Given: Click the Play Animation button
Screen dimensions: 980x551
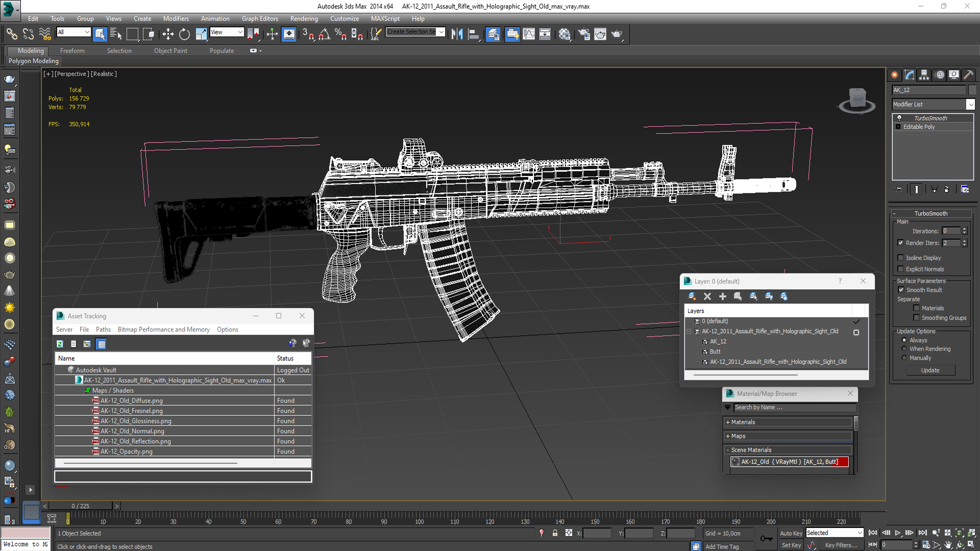Looking at the screenshot, I should tap(898, 533).
